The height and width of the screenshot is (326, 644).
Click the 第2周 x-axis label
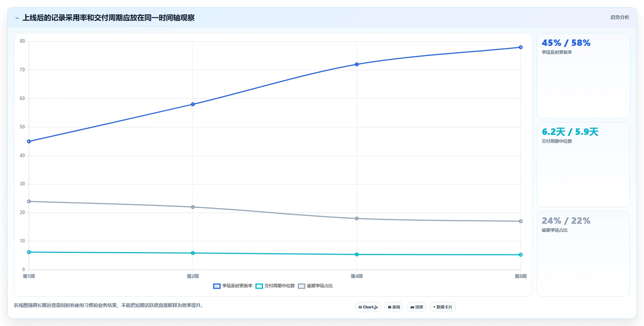[193, 276]
